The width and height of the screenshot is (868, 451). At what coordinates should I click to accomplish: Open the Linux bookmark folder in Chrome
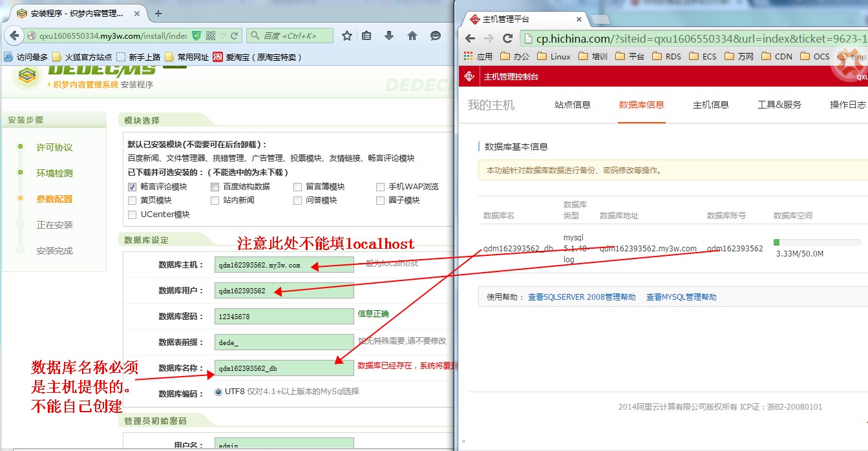coord(554,56)
